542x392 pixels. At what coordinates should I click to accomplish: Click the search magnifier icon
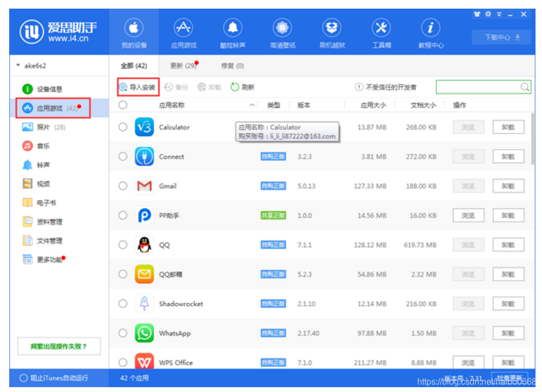point(525,87)
